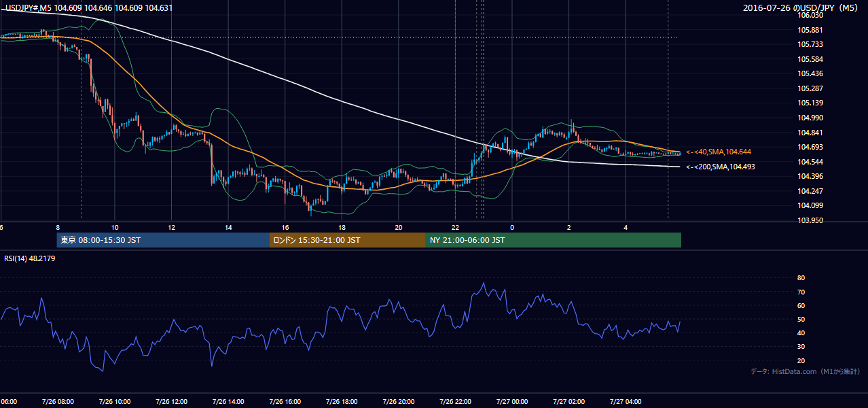
Task: Select the NY 21:00-06:00 JST session bar
Action: pyautogui.click(x=554, y=240)
